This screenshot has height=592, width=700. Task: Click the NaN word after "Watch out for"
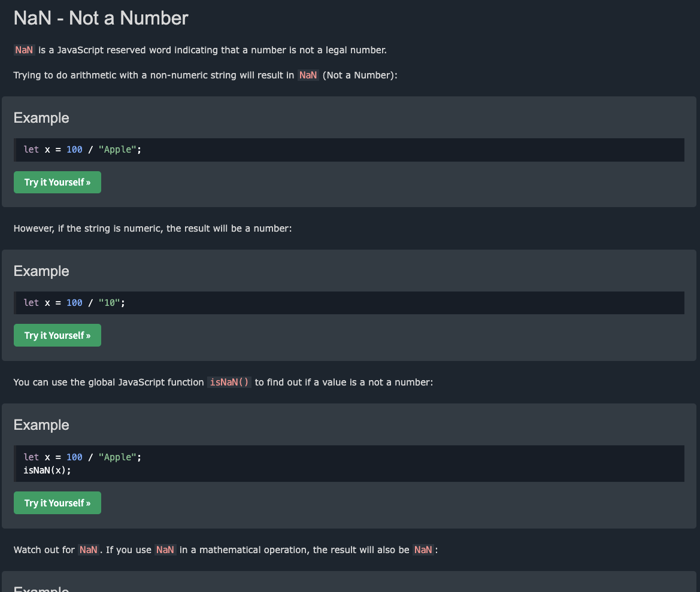pos(89,550)
